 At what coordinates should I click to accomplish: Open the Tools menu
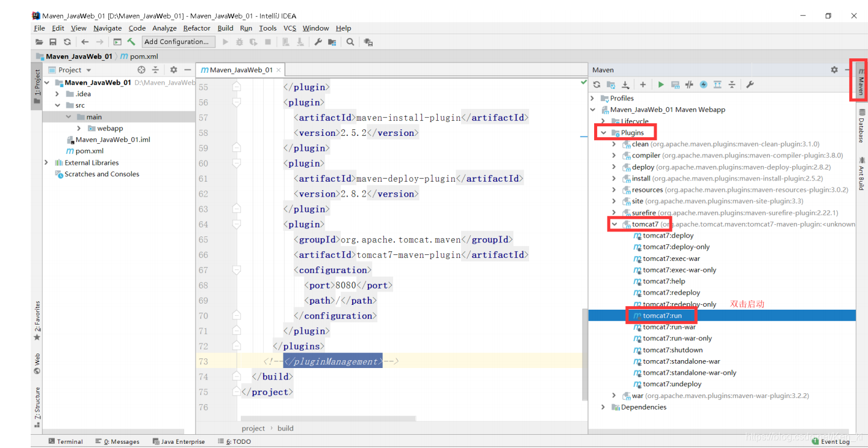tap(268, 28)
